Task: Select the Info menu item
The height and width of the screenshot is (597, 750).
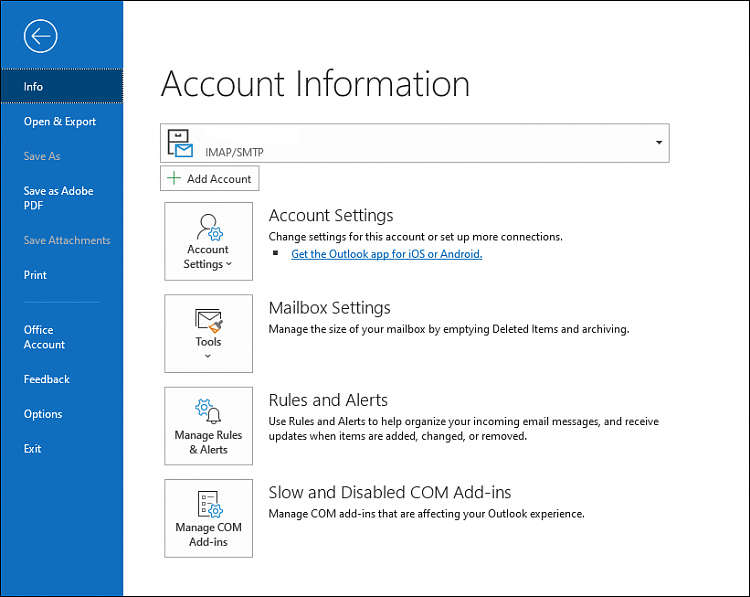Action: 62,86
